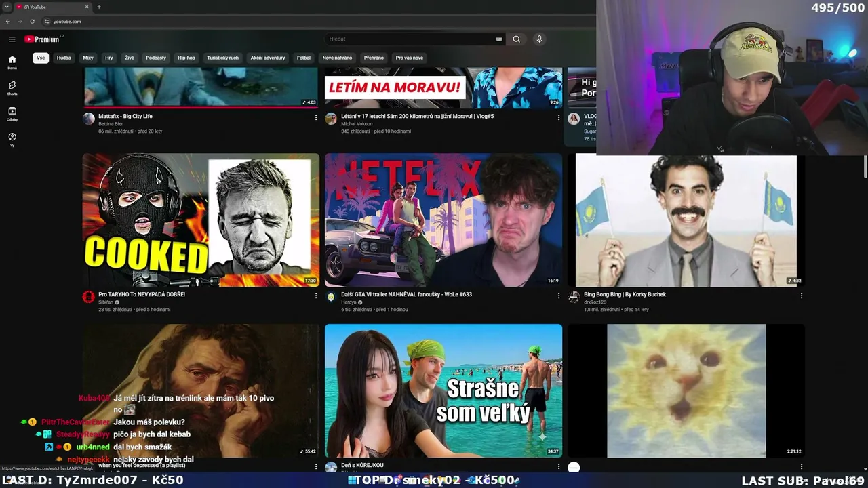Viewport: 868px width, 488px height.
Task: Play the Netflix GTA thumbnail video
Action: [443, 220]
